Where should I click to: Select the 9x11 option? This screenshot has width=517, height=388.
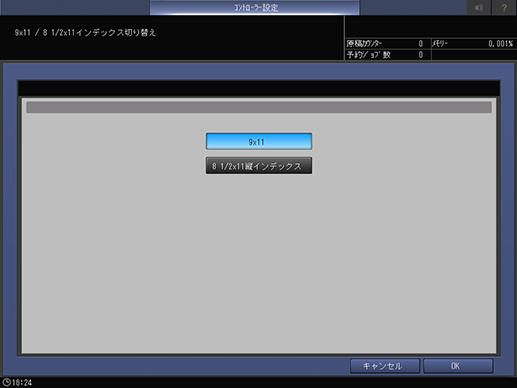pyautogui.click(x=259, y=141)
